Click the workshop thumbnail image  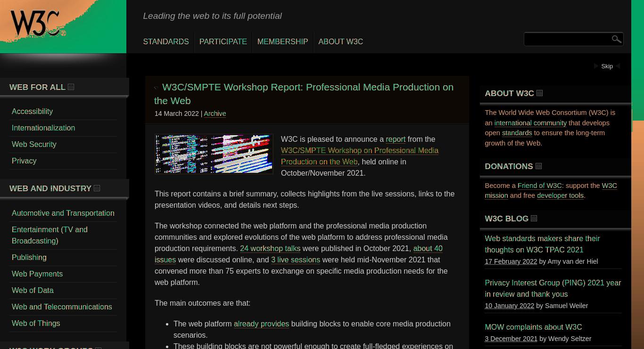click(214, 154)
